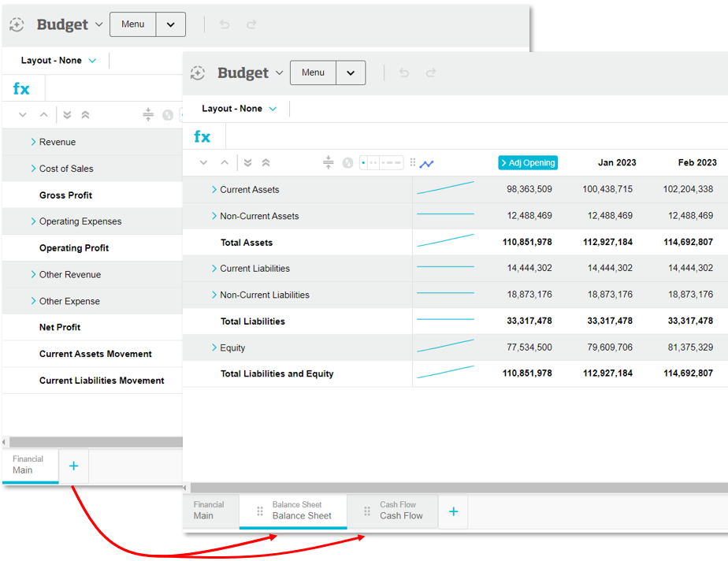
Task: Toggle the blue sparkline trend chart icon
Action: [x=426, y=164]
